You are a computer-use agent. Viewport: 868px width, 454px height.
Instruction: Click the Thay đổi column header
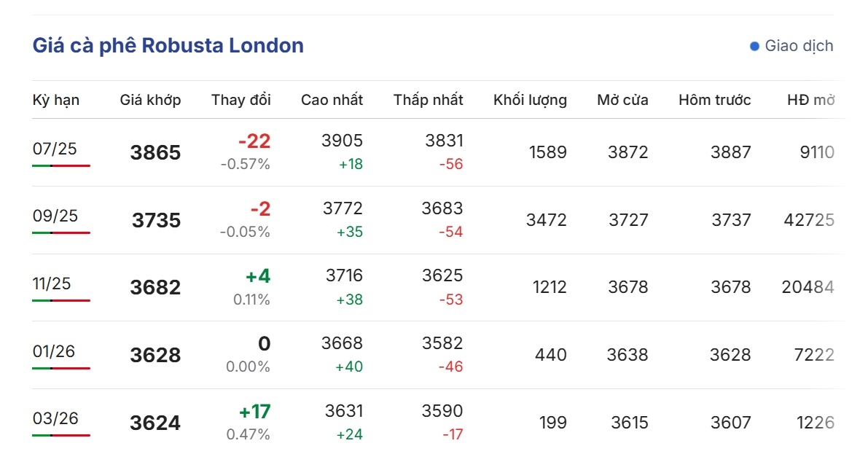click(241, 101)
